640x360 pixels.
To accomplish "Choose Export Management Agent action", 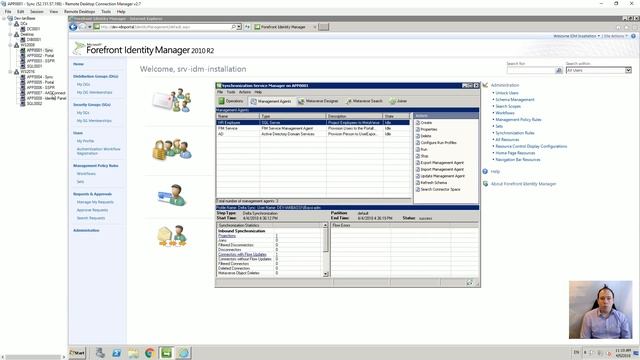I will tap(440, 162).
